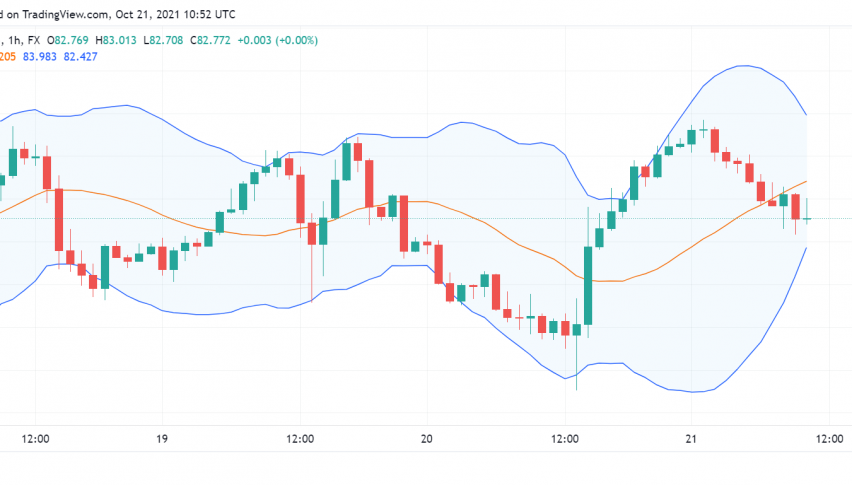
Task: Click the upper band value 83.983
Action: (40, 56)
